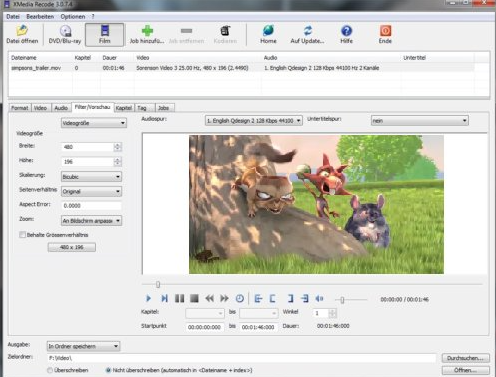496x377 pixels.
Task: Open the Videogröße filter dropdown
Action: point(94,123)
